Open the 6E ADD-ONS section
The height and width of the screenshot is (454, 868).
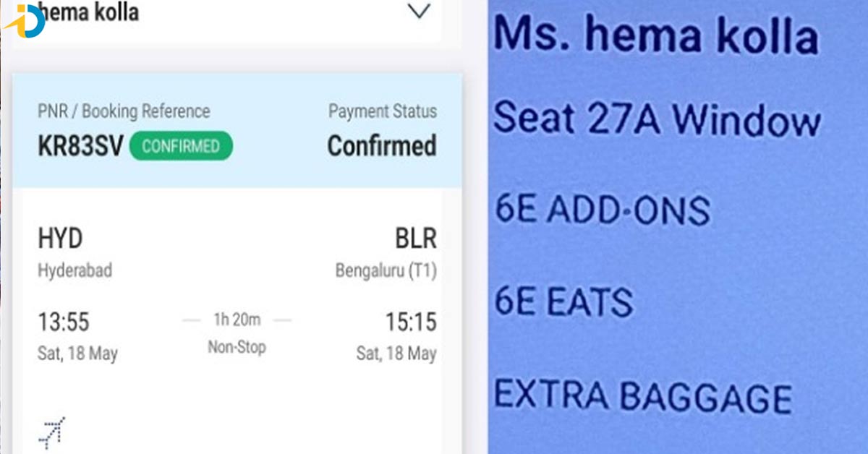click(602, 210)
